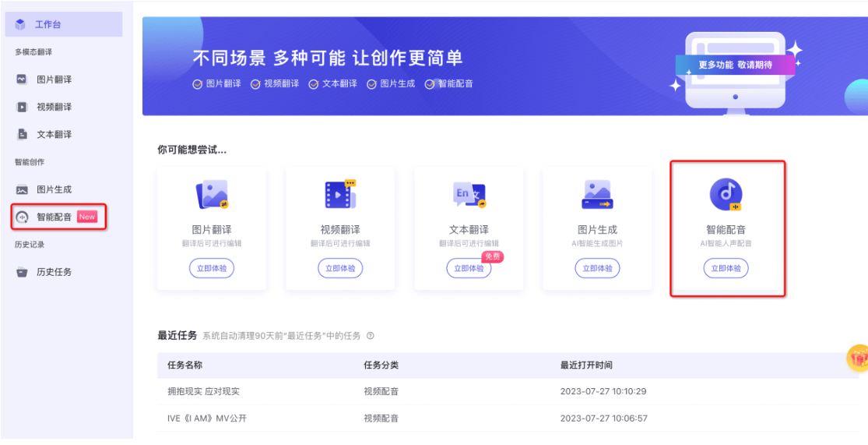Click the 图片生成 card picture icon
Screen dimensions: 868x445
coord(597,195)
